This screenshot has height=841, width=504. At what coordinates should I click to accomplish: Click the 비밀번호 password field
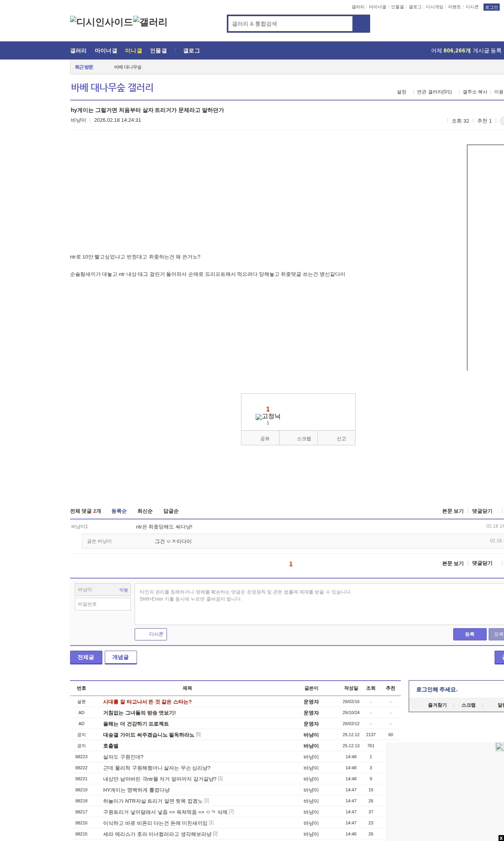pyautogui.click(x=102, y=604)
